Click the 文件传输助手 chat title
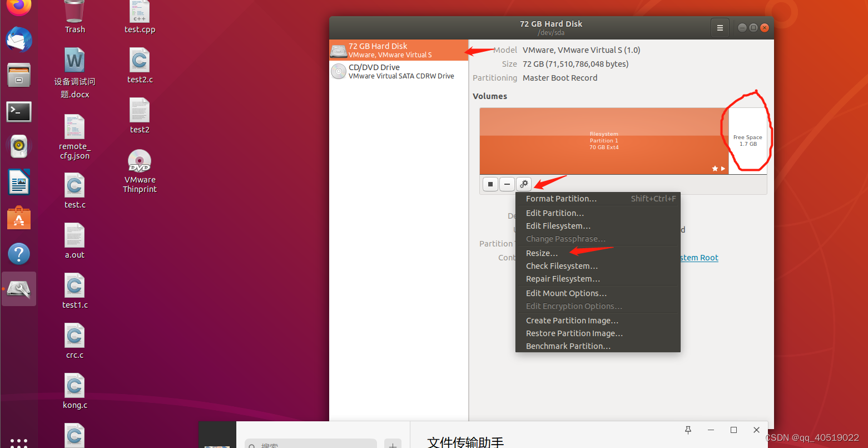Image resolution: width=868 pixels, height=448 pixels. 465,442
